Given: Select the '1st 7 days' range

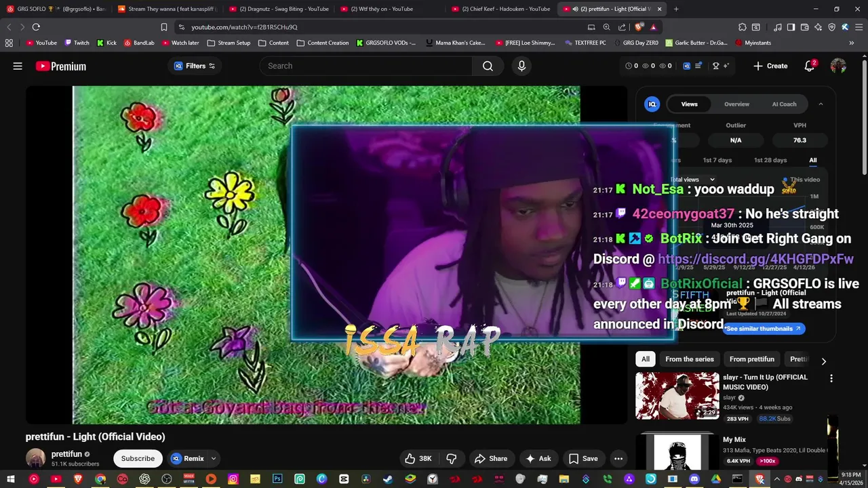Looking at the screenshot, I should 717,160.
